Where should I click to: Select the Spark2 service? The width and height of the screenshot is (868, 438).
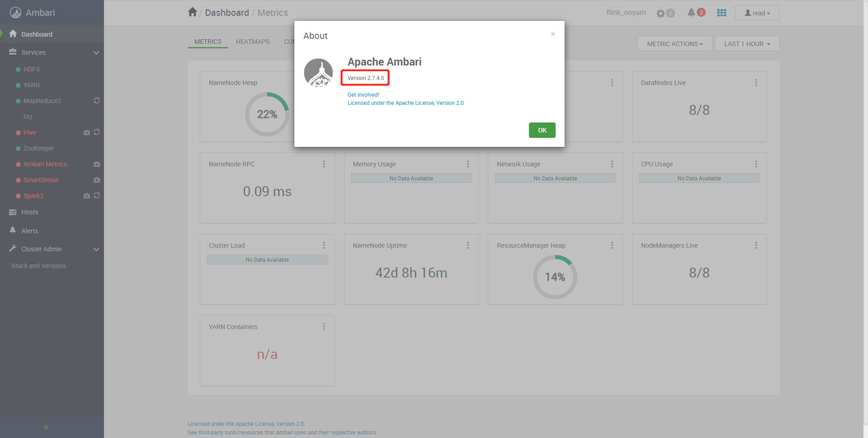pos(33,196)
